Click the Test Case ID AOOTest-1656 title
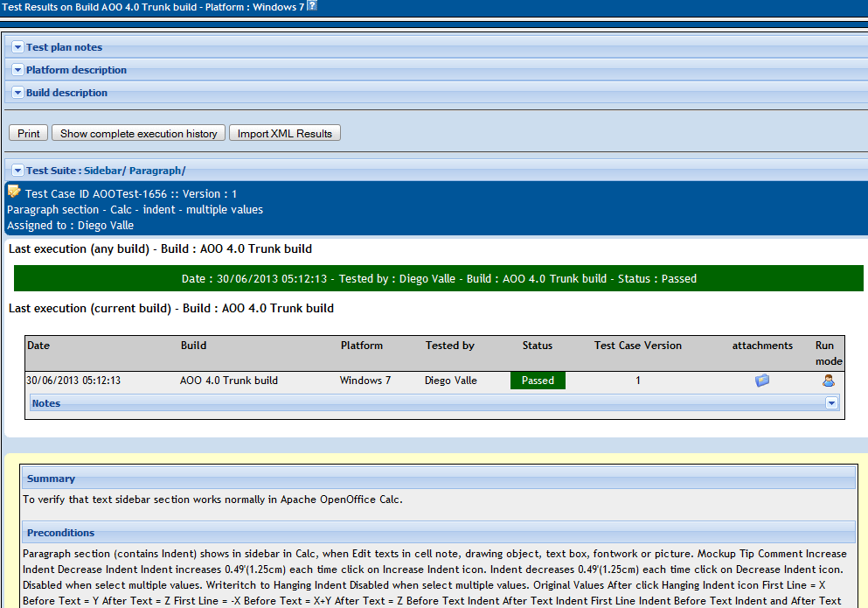This screenshot has height=608, width=868. [x=131, y=194]
